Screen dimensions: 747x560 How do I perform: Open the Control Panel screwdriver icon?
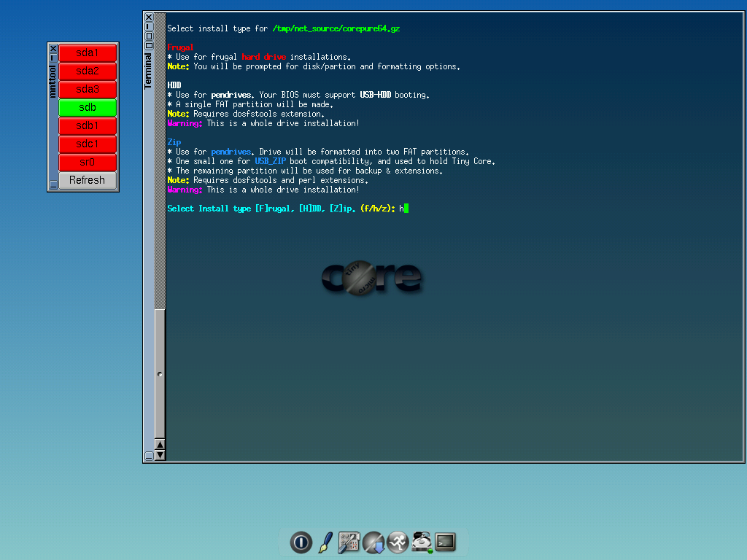349,542
